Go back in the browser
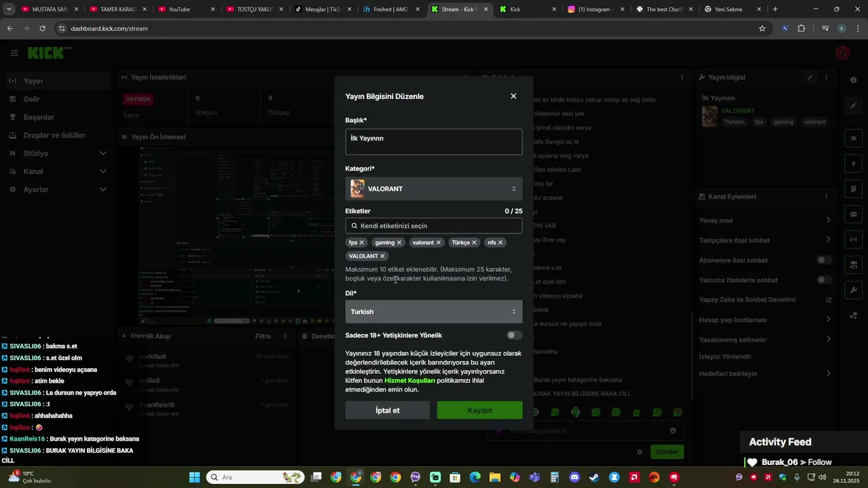 tap(9, 28)
